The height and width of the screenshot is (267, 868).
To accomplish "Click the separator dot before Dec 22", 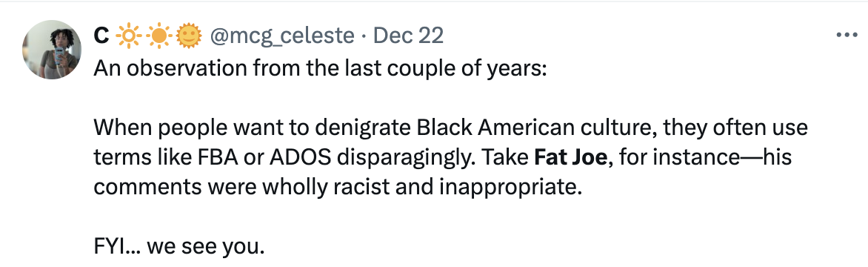I will 364,36.
